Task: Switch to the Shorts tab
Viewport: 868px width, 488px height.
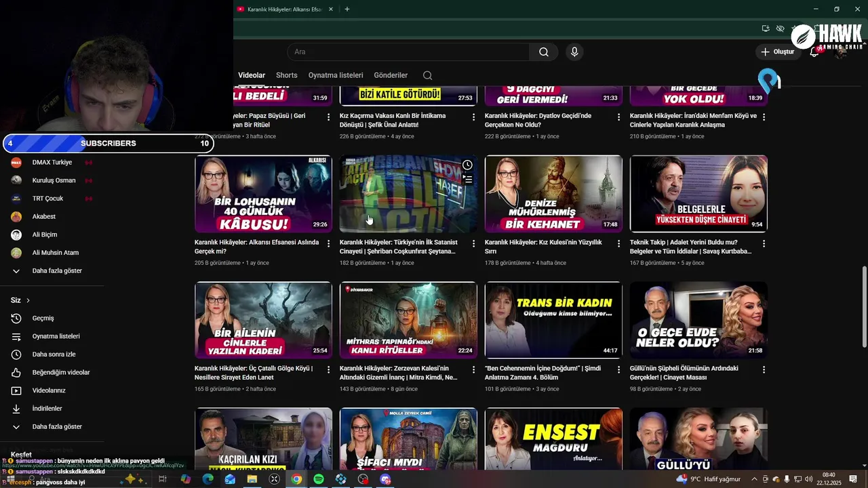Action: point(286,75)
